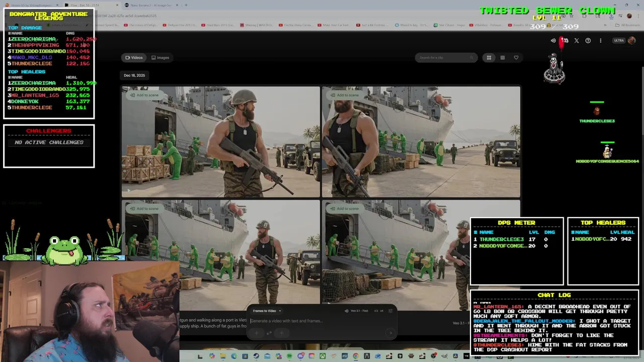Add the last frame with plus button

tap(282, 333)
